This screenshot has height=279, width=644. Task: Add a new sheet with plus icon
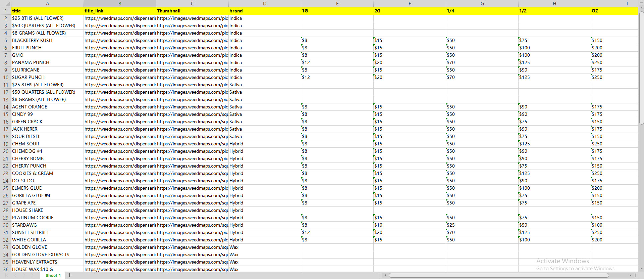click(x=69, y=275)
